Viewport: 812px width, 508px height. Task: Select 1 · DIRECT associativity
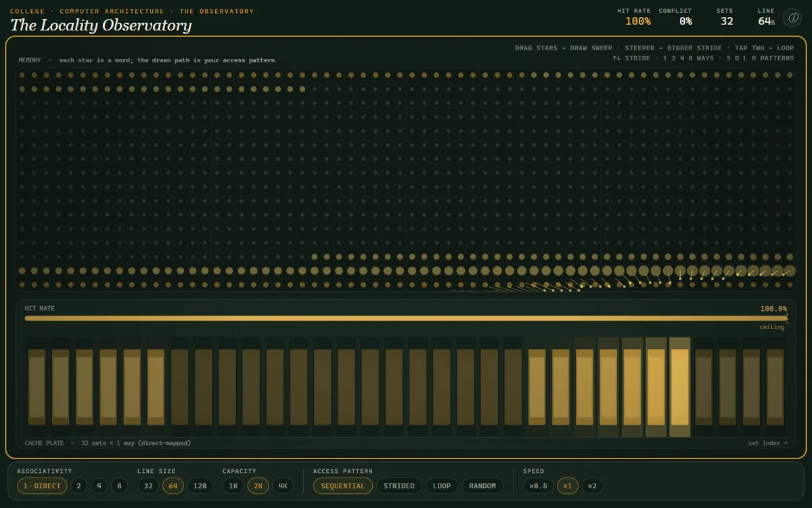click(43, 486)
